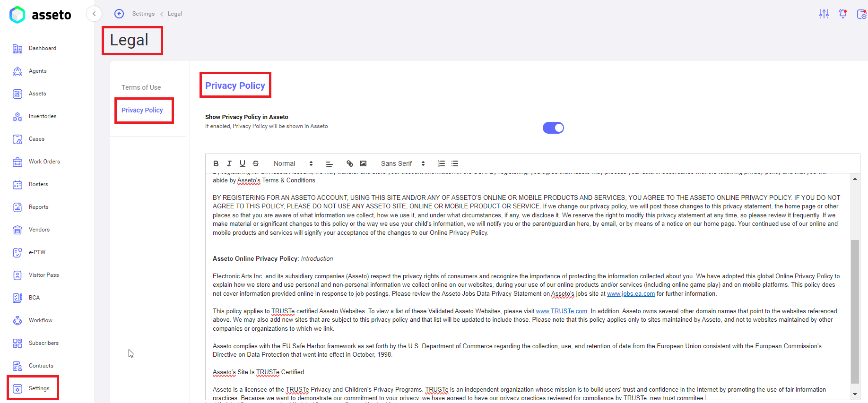The width and height of the screenshot is (868, 403).
Task: Open the www.jobs.ea.com link
Action: (x=631, y=294)
